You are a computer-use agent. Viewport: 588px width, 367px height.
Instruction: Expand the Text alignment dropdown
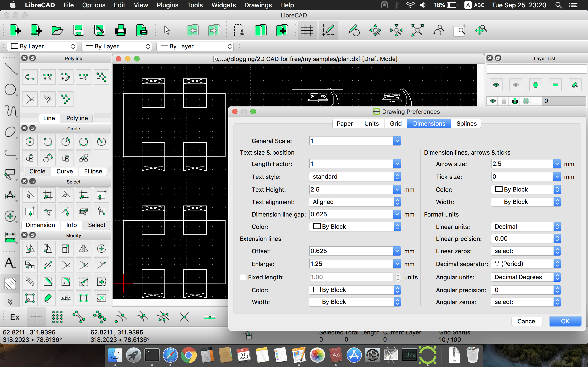[x=397, y=201]
